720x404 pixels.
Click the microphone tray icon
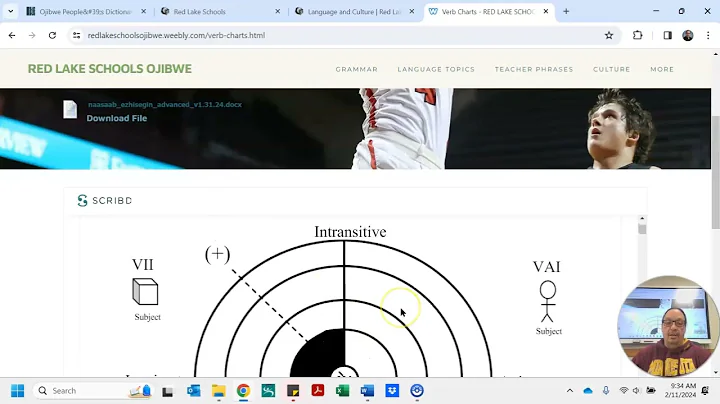pyautogui.click(x=606, y=391)
